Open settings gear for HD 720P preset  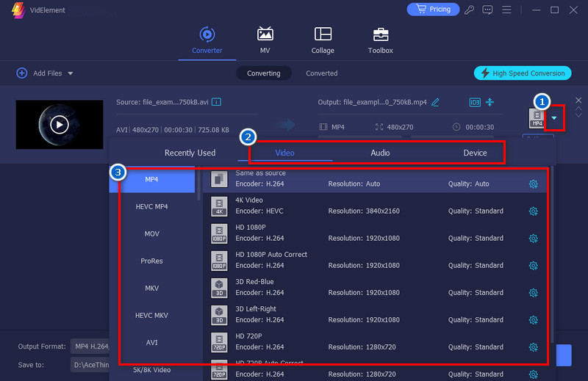(x=534, y=347)
